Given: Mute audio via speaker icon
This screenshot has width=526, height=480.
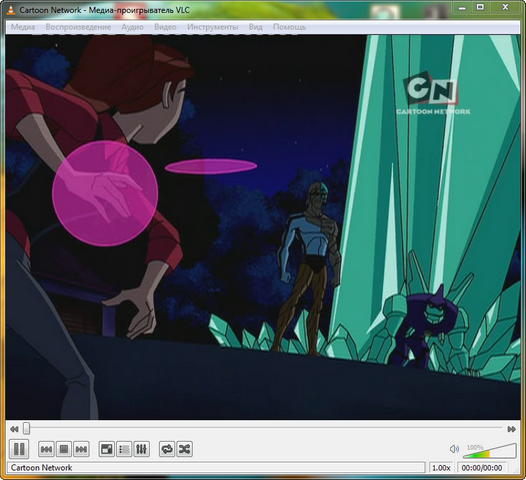Looking at the screenshot, I should pos(454,449).
